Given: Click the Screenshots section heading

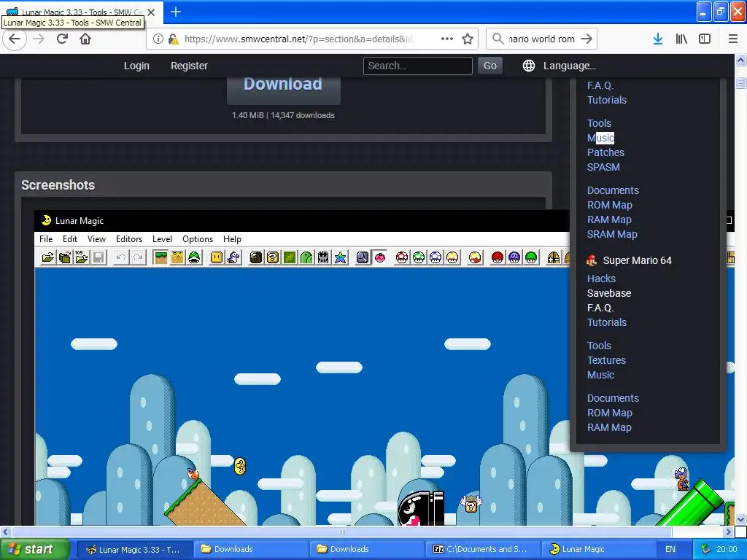Looking at the screenshot, I should (x=58, y=184).
